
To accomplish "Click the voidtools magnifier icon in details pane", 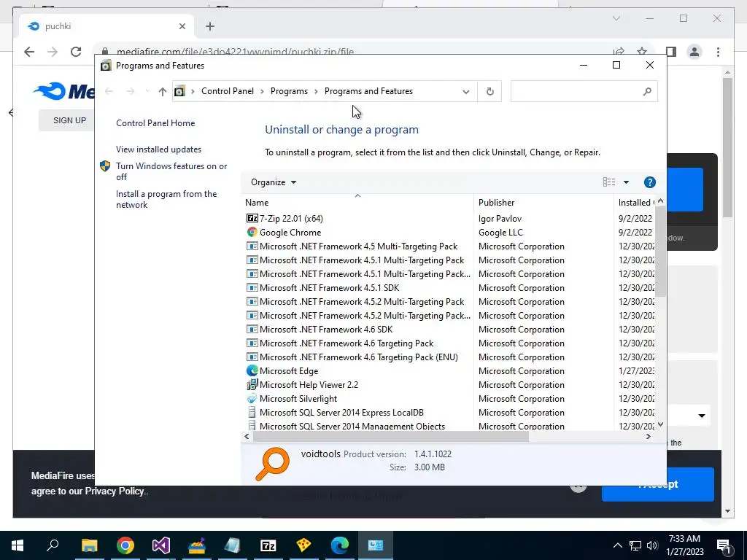I will click(x=273, y=464).
